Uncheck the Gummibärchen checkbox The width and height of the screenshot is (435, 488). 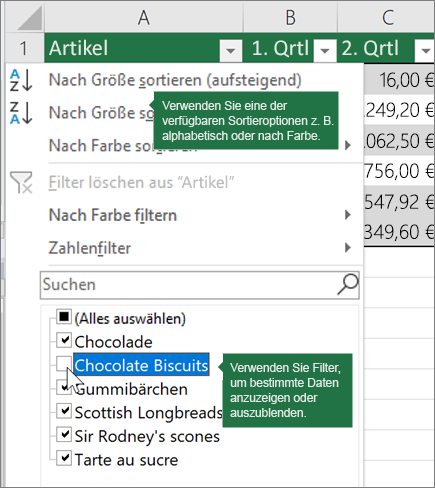64,388
